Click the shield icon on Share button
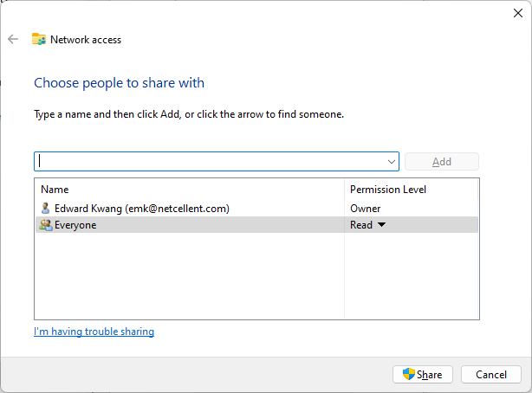The image size is (532, 393). coord(409,374)
